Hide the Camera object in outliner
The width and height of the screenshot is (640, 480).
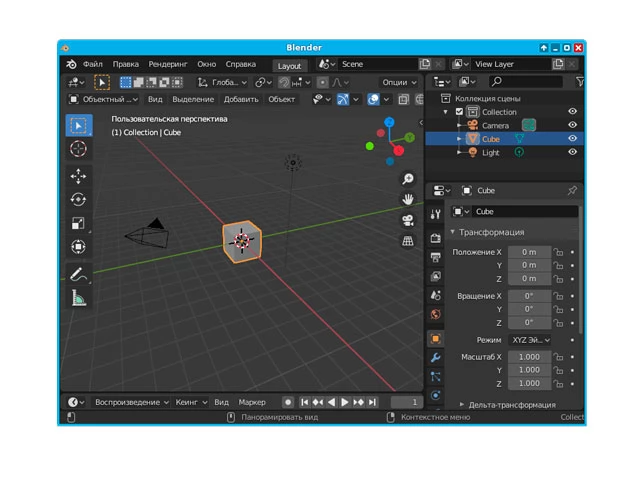point(573,126)
